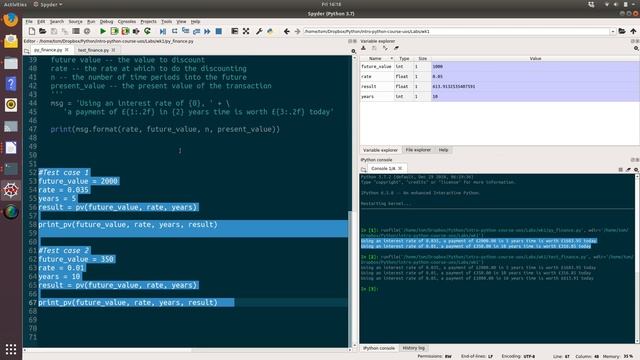640x360 pixels.
Task: Import data in Variable explorer
Action: (363, 48)
